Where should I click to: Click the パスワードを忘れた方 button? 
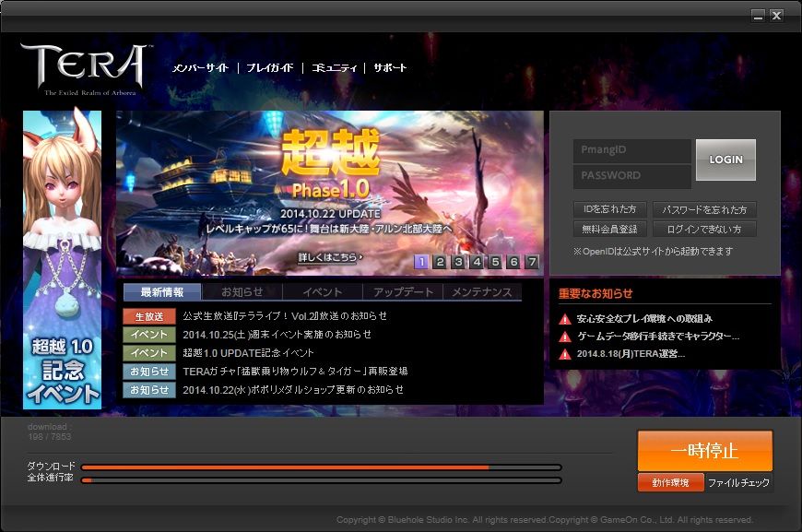coord(704,209)
